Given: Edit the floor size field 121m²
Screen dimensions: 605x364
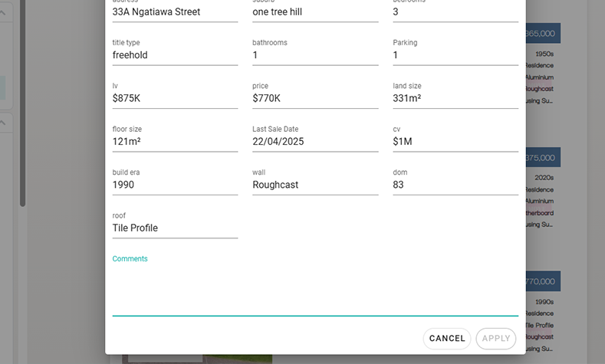Looking at the screenshot, I should click(x=175, y=142).
